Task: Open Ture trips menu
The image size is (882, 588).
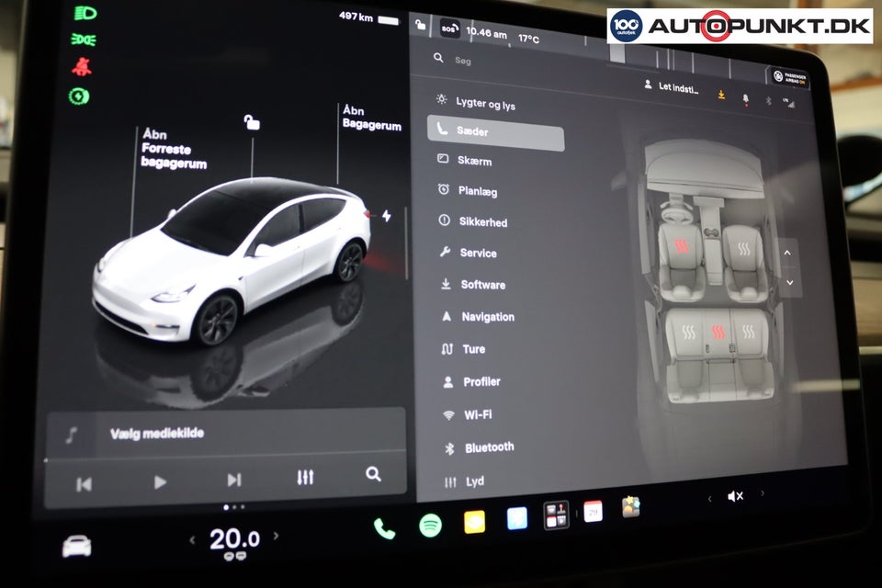Action: [474, 349]
